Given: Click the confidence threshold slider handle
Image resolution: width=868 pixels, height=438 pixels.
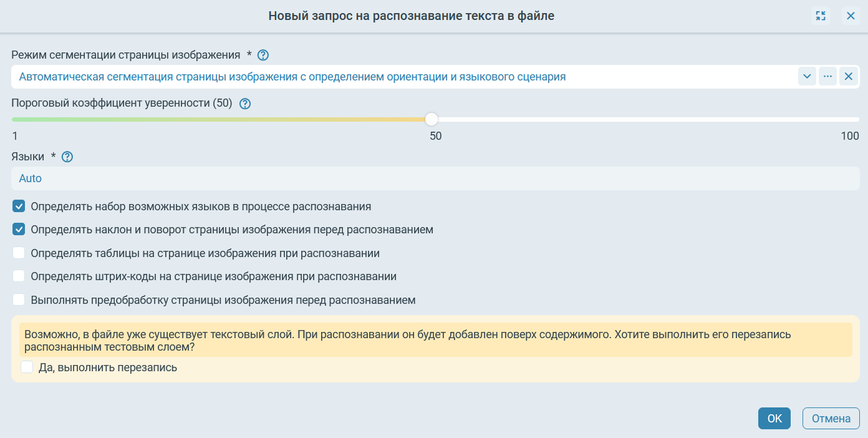Looking at the screenshot, I should click(432, 119).
